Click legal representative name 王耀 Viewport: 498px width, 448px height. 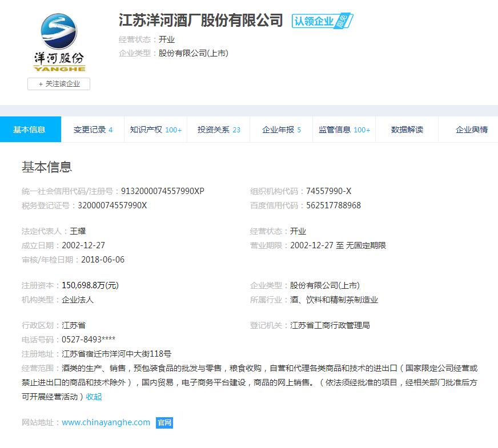78,231
